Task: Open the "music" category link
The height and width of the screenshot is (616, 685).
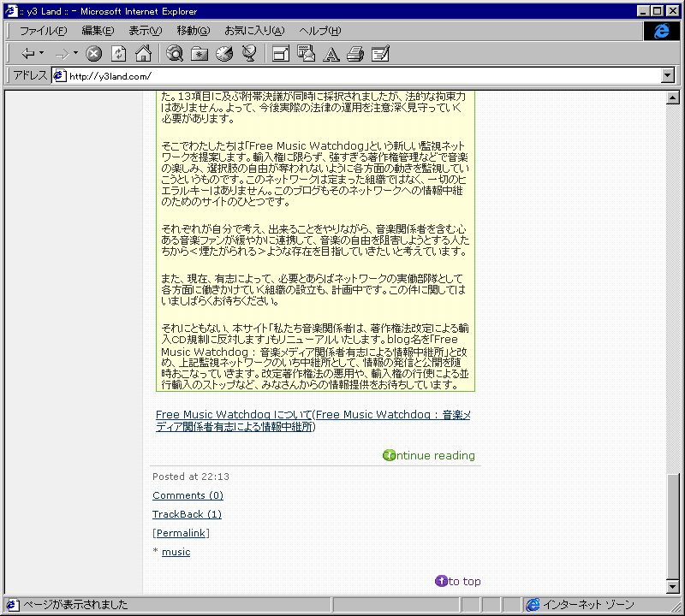Action: 176,552
